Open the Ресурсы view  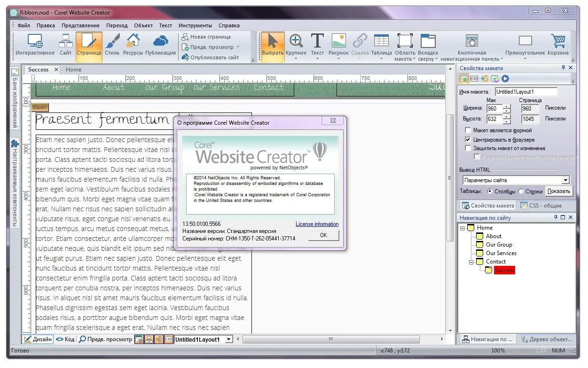[133, 46]
